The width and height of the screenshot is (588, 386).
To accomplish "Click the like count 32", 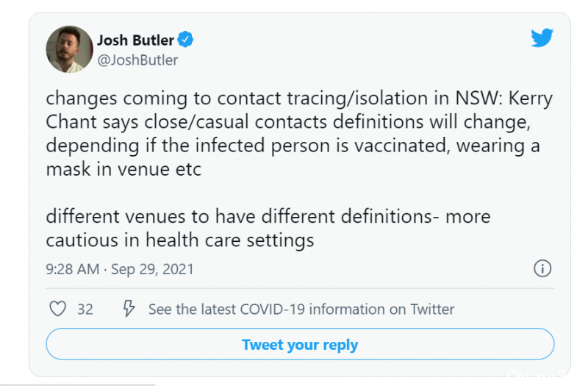I will (x=85, y=310).
